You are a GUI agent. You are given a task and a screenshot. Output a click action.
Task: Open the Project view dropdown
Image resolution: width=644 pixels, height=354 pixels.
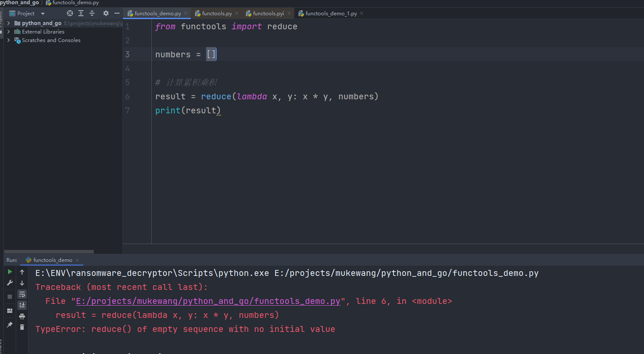pos(42,13)
